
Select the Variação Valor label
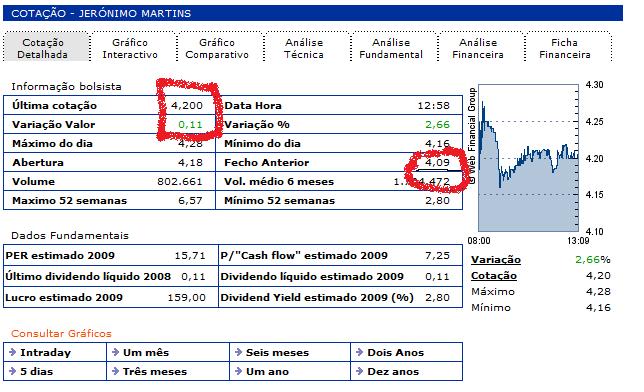53,125
